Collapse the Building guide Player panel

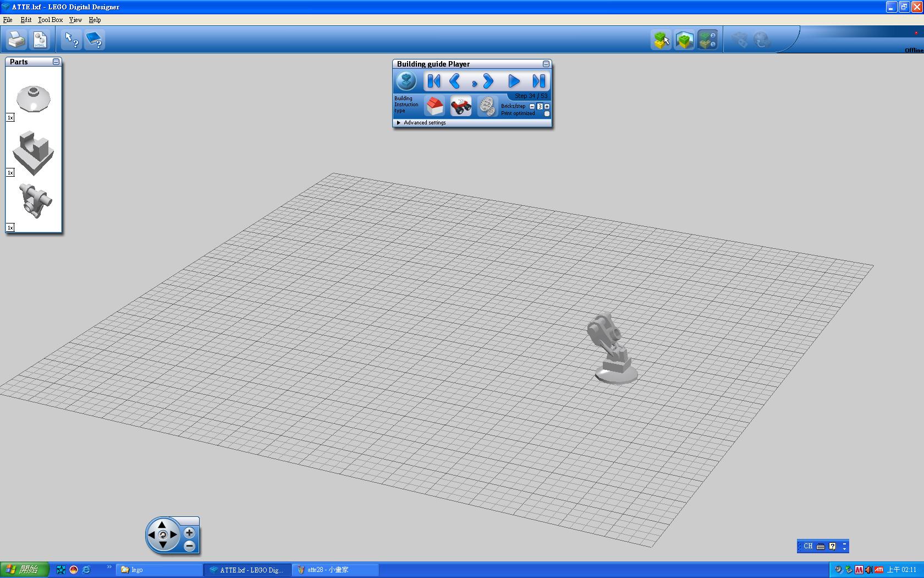[x=546, y=64]
